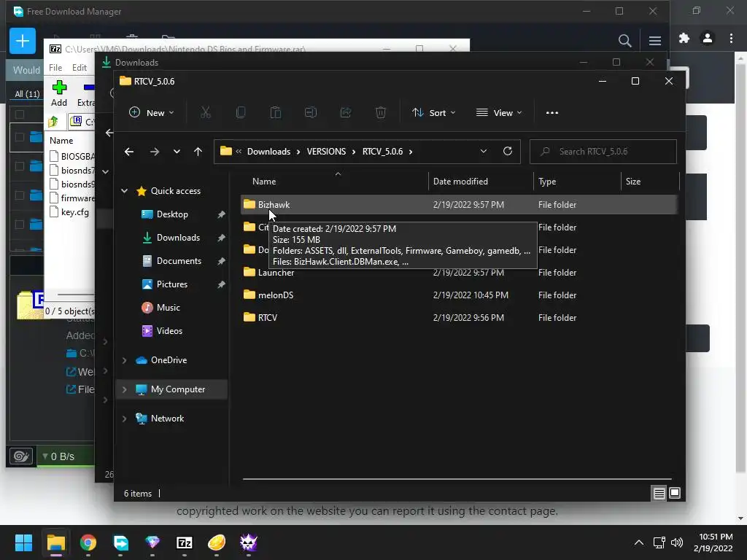
Task: Click the Windows Start button
Action: click(23, 542)
